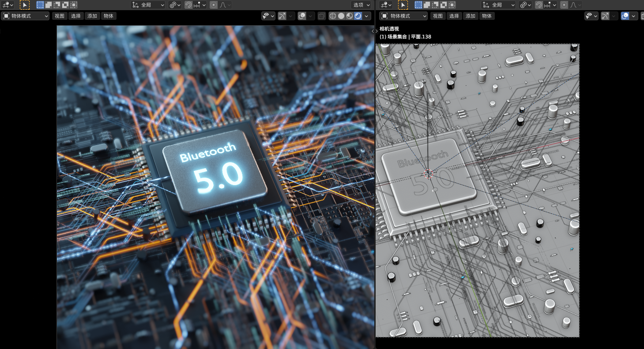The width and height of the screenshot is (644, 349).
Task: Open 物体 menu in left viewport
Action: pyautogui.click(x=109, y=16)
